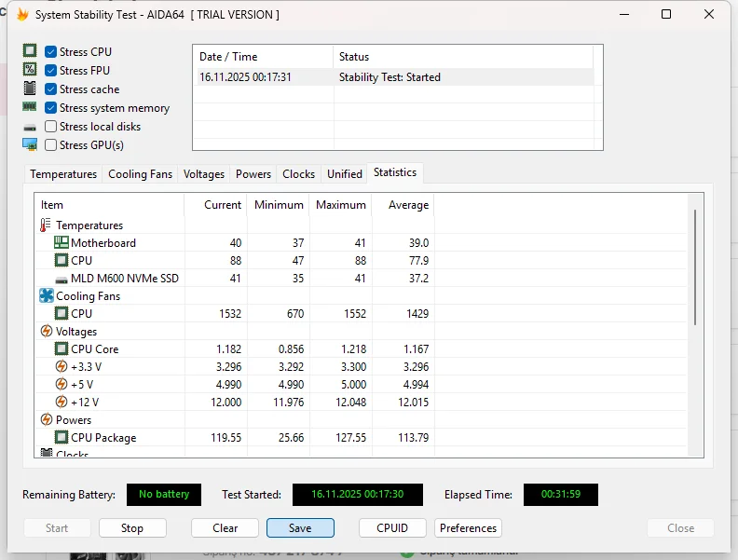Screen dimensions: 738x560
Task: Minimize the System Stability Test window
Action: click(624, 14)
